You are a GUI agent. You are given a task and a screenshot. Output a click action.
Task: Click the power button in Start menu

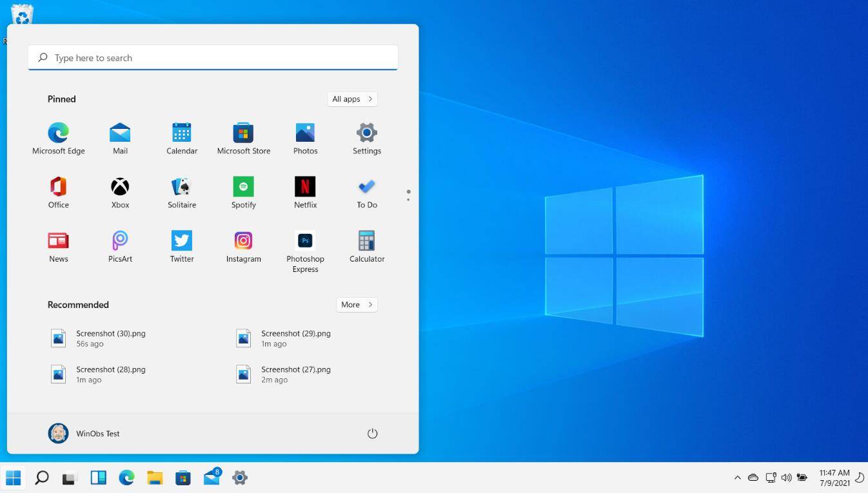(x=372, y=434)
